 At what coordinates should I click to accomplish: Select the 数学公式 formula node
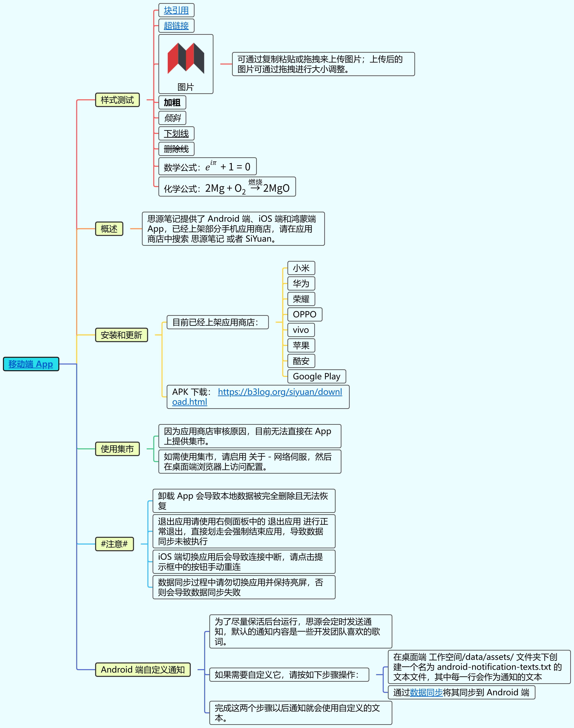click(207, 167)
